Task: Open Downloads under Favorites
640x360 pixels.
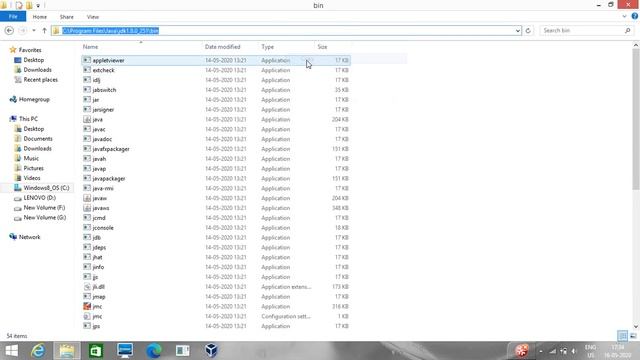Action: 37,70
